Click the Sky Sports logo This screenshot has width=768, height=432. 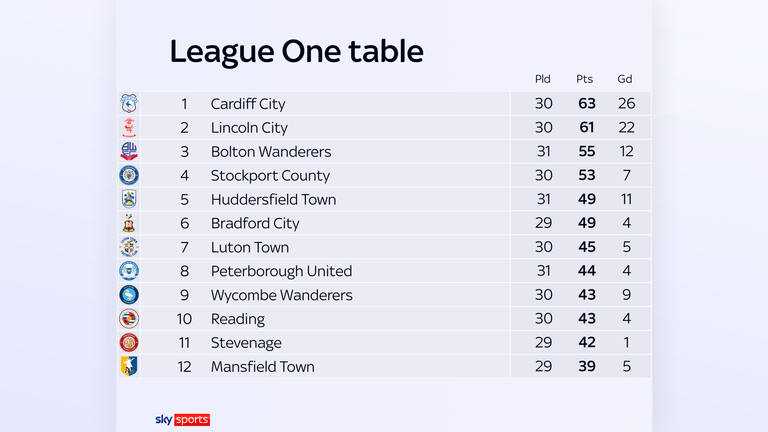[182, 420]
